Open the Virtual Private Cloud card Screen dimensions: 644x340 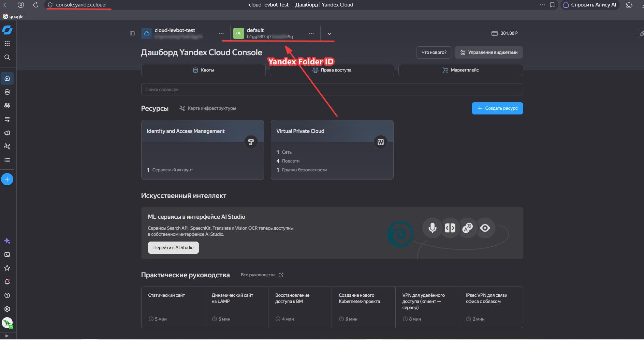click(332, 150)
